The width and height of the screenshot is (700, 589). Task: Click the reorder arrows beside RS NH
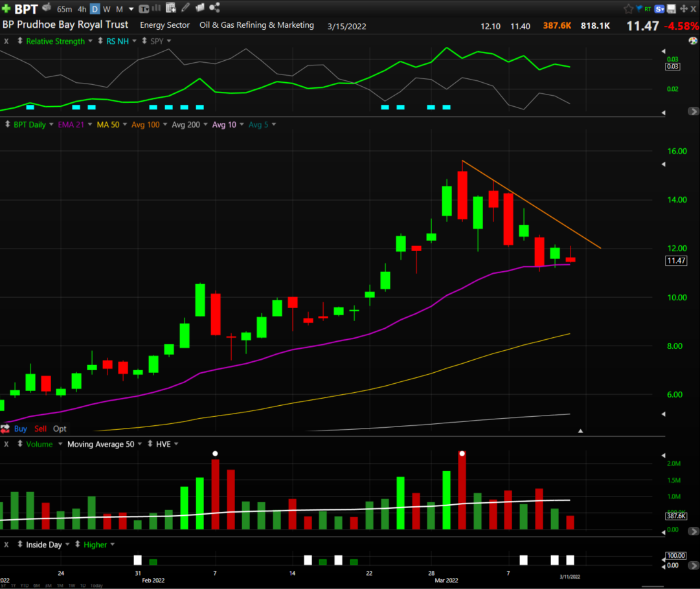pyautogui.click(x=100, y=41)
